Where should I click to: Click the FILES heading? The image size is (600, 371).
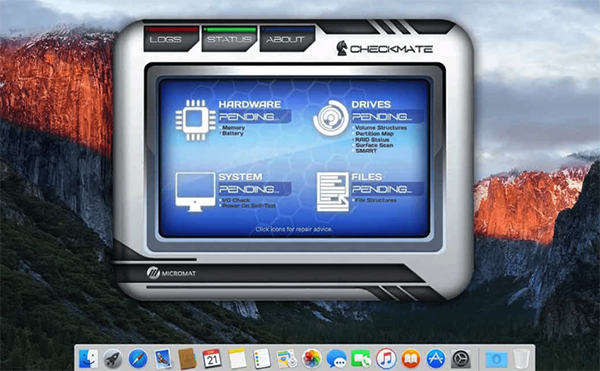[367, 177]
